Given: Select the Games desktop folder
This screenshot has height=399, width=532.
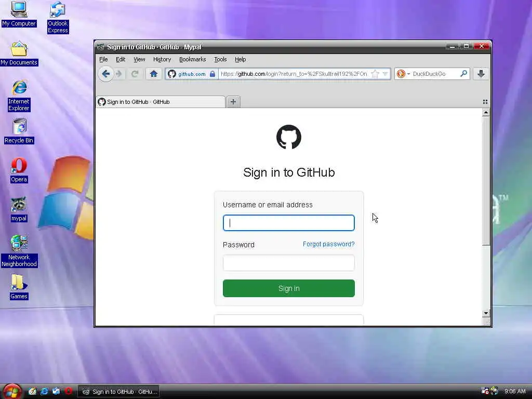Looking at the screenshot, I should pos(19,287).
